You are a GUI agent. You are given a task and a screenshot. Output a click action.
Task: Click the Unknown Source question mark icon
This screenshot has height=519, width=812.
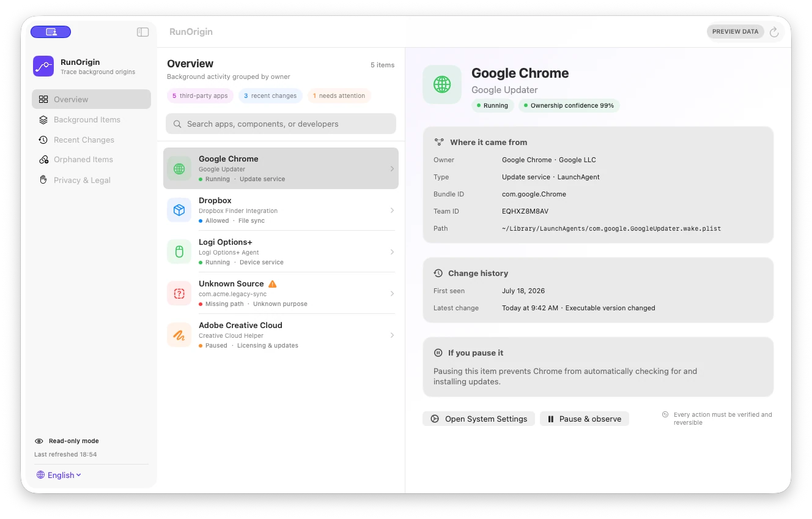[179, 293]
